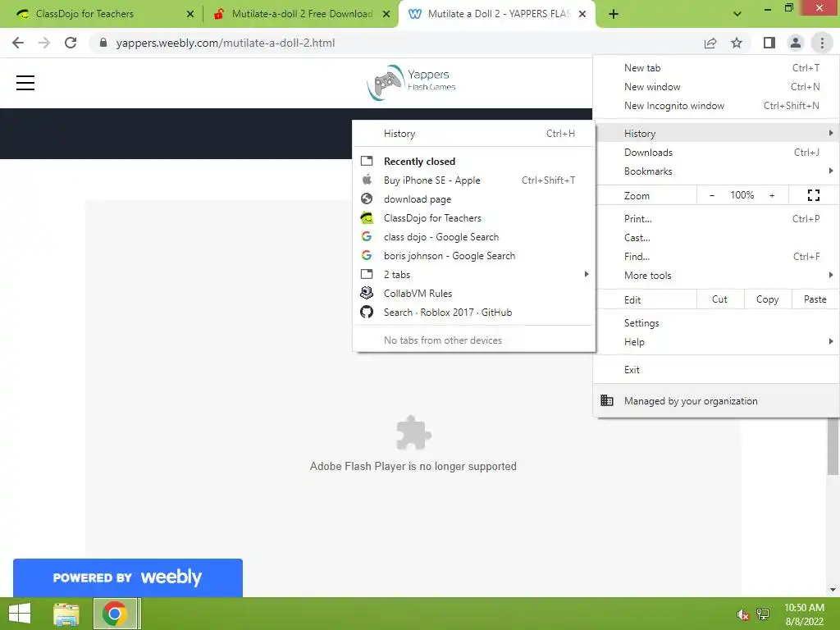
Task: Choose New window from Chrome menu
Action: pos(716,87)
